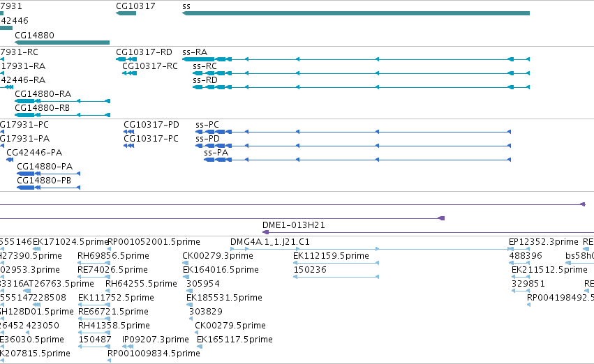Screen dimensions: 594x364
Task: Click the EK211512.5prime EST label
Action: click(x=550, y=270)
